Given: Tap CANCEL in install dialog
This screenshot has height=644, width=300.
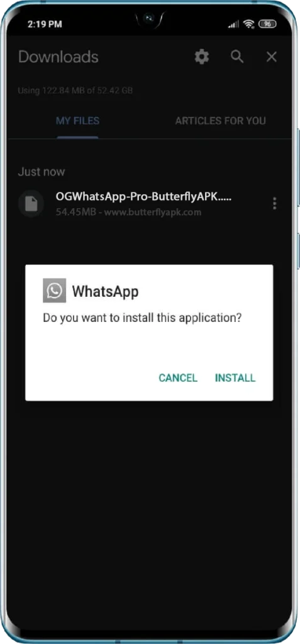Looking at the screenshot, I should coord(178,378).
